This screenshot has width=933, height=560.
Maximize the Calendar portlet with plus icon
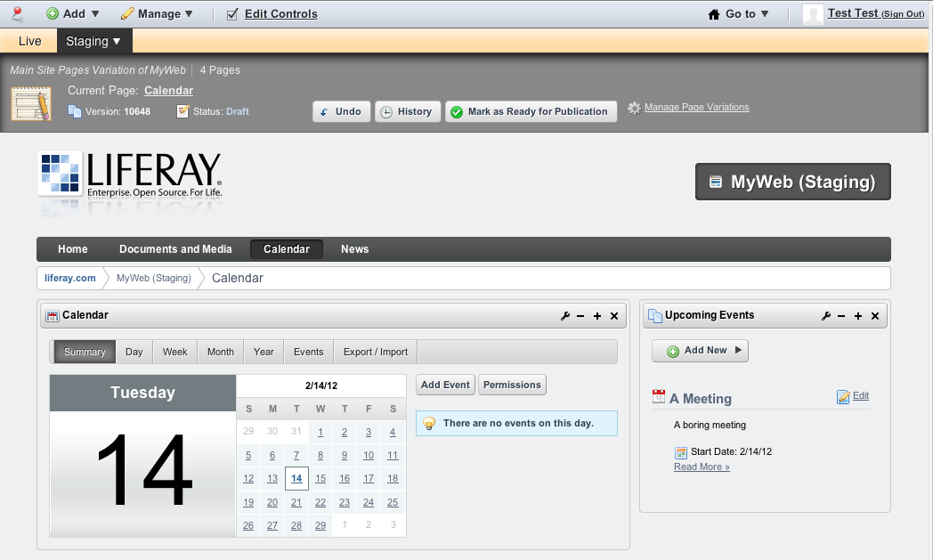(597, 316)
